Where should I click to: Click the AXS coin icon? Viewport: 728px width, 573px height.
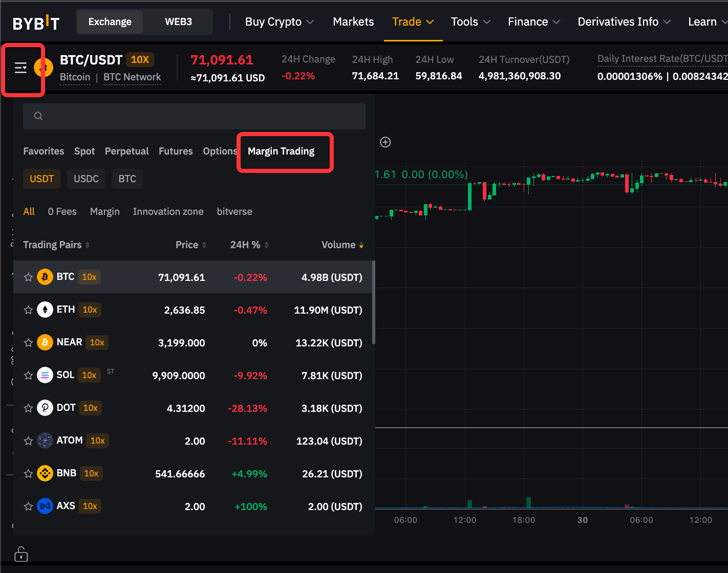pos(45,506)
